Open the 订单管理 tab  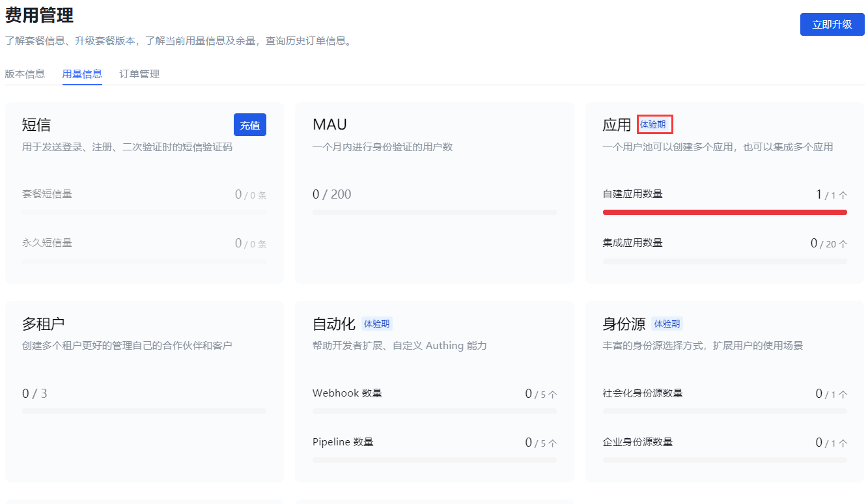[139, 74]
